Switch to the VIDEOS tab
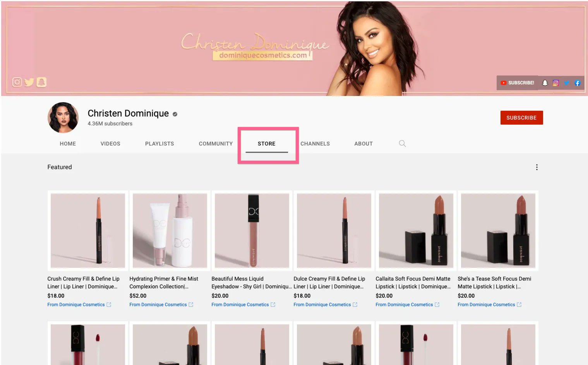This screenshot has width=588, height=365. click(x=110, y=144)
